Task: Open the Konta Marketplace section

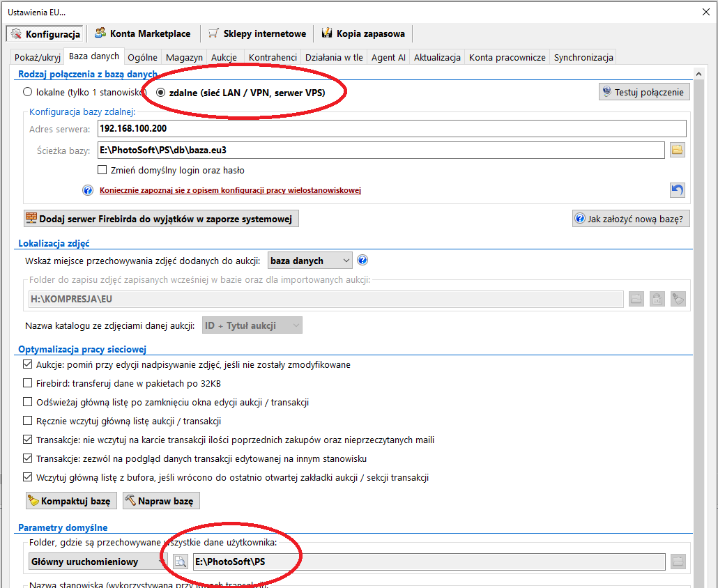Action: pyautogui.click(x=143, y=33)
